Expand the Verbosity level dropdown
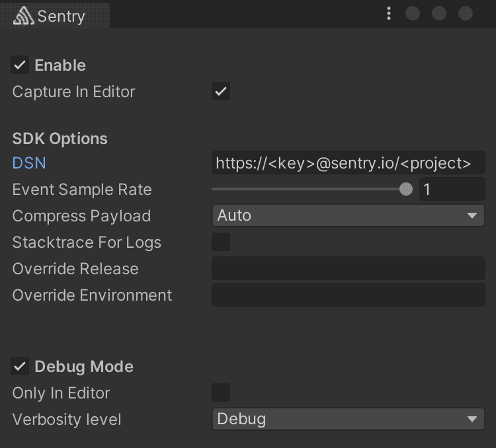 (x=348, y=420)
